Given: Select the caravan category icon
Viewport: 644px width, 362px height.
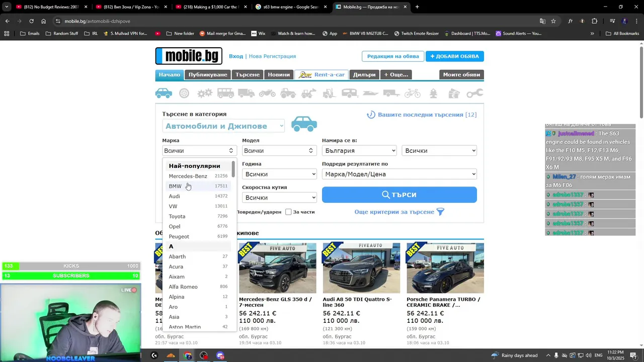Looking at the screenshot, I should [350, 93].
